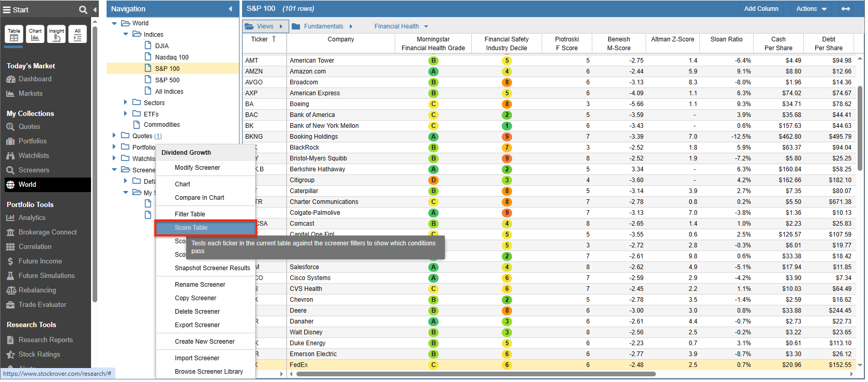Select S&P 500 in Indices tree
This screenshot has height=382, width=868.
(x=167, y=80)
